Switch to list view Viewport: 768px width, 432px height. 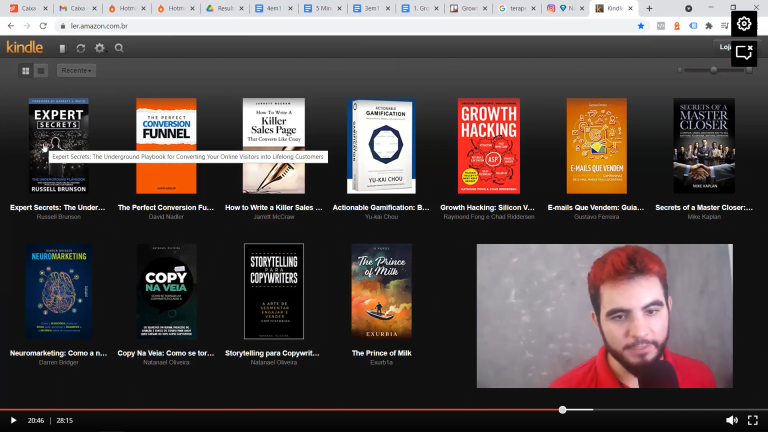(x=41, y=71)
